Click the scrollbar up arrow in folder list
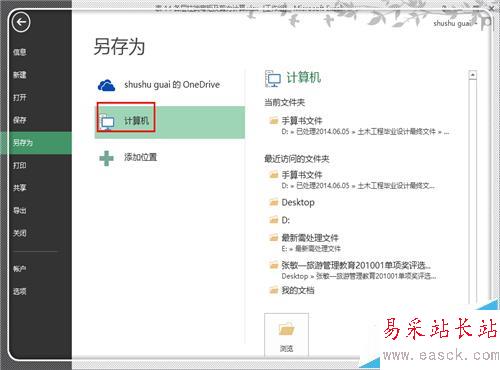The width and height of the screenshot is (500, 370). [472, 75]
